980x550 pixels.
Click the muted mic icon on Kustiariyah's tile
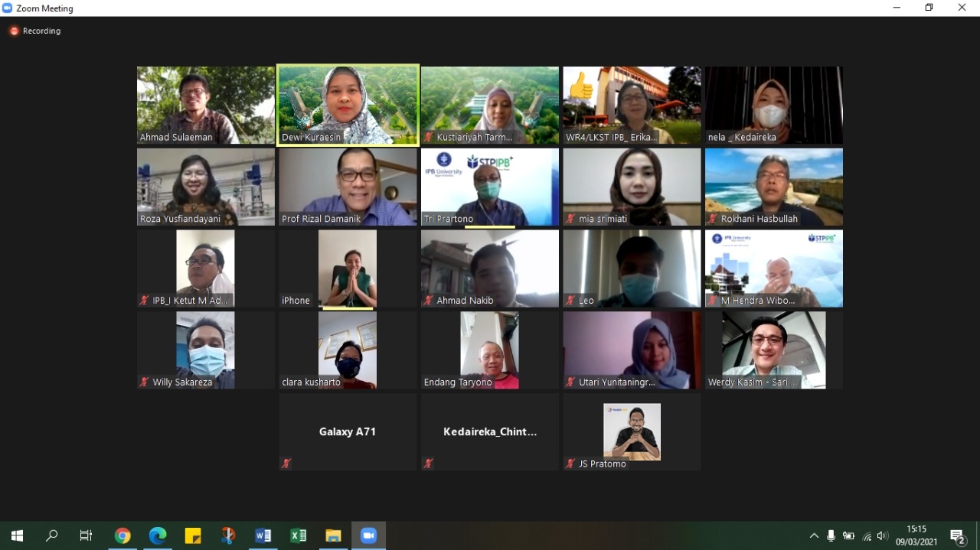coord(429,138)
